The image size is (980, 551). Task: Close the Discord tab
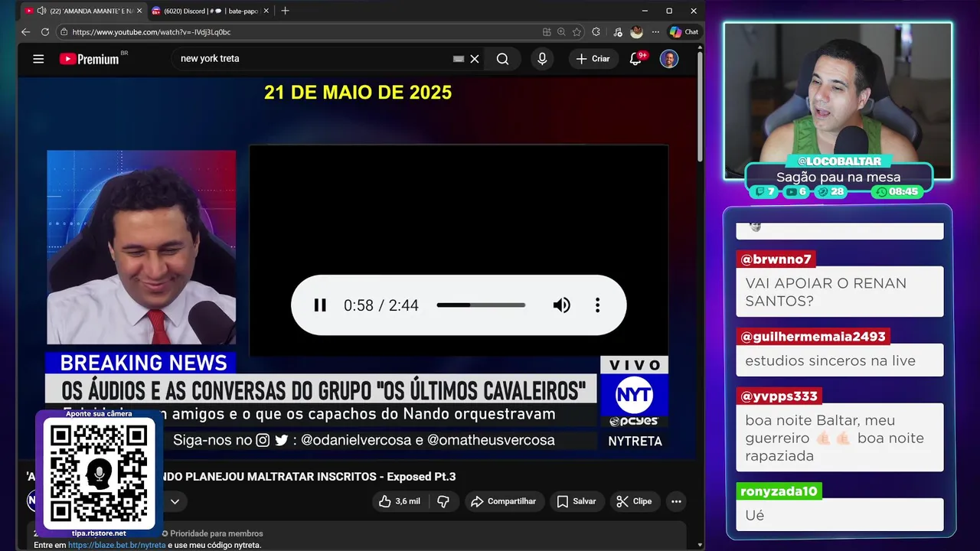[x=266, y=11]
